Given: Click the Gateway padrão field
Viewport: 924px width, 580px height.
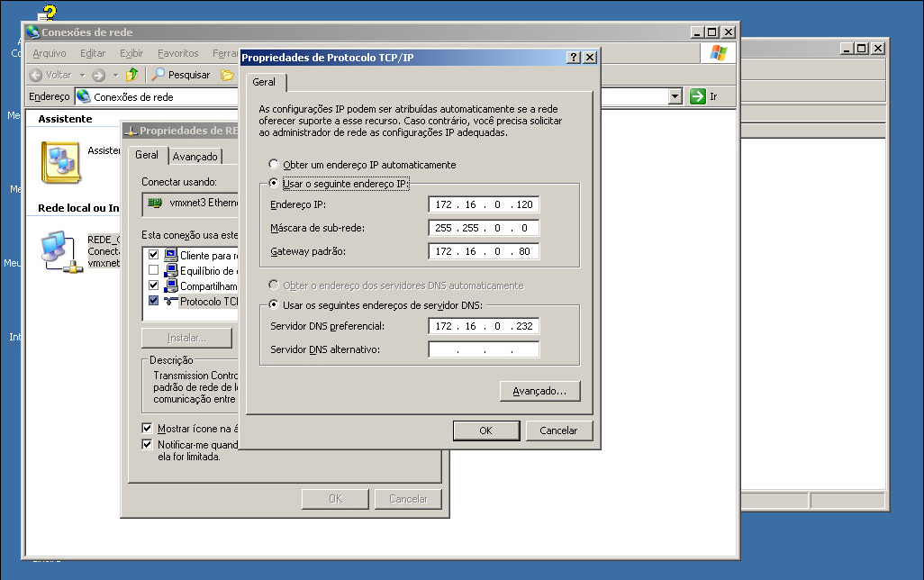Looking at the screenshot, I should (484, 251).
